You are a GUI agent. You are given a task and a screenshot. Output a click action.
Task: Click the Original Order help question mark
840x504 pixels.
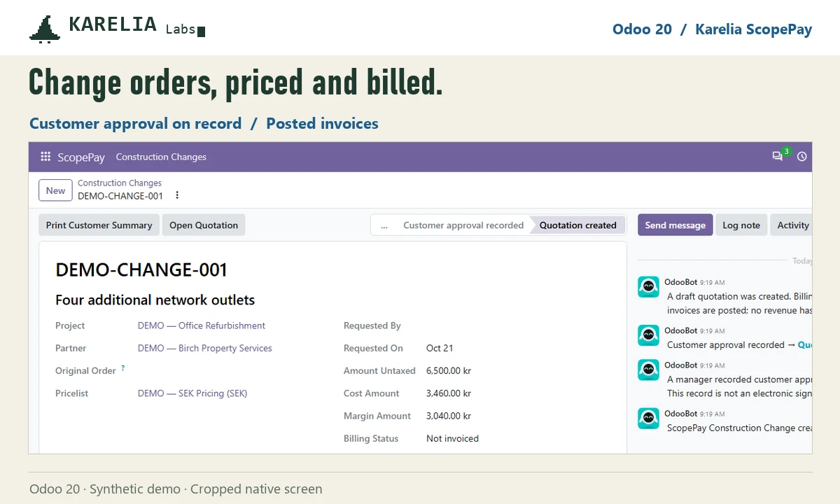123,367
